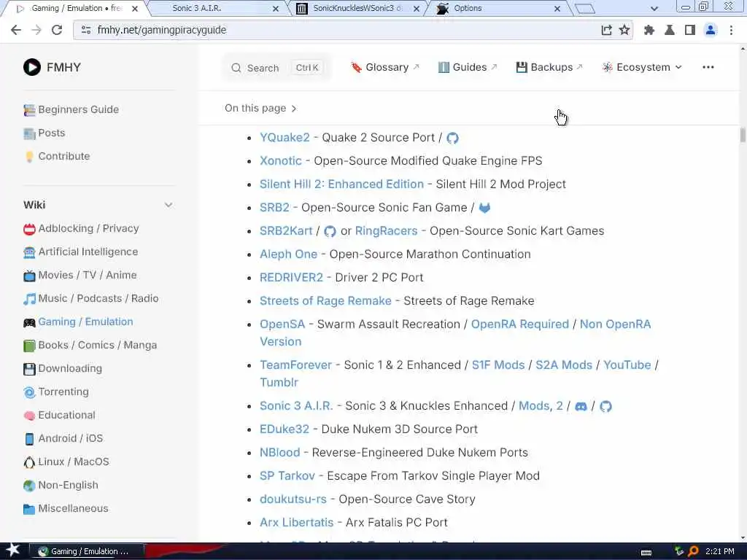
Task: Click the FMHY logo icon
Action: coord(32,67)
